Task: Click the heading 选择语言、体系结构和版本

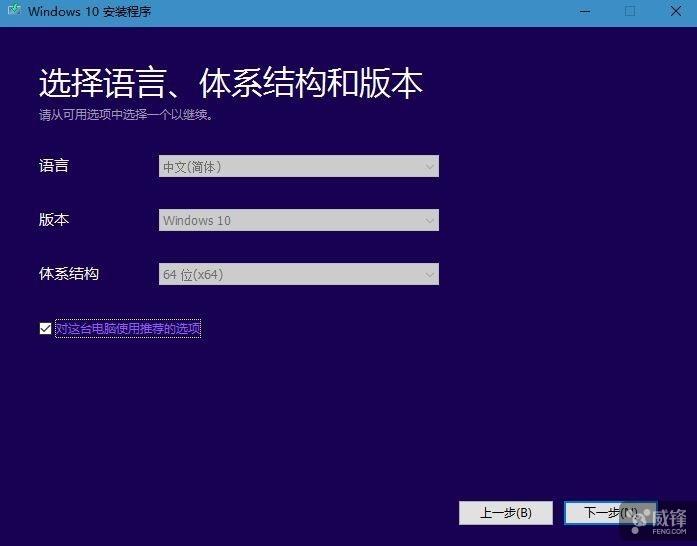Action: click(231, 83)
